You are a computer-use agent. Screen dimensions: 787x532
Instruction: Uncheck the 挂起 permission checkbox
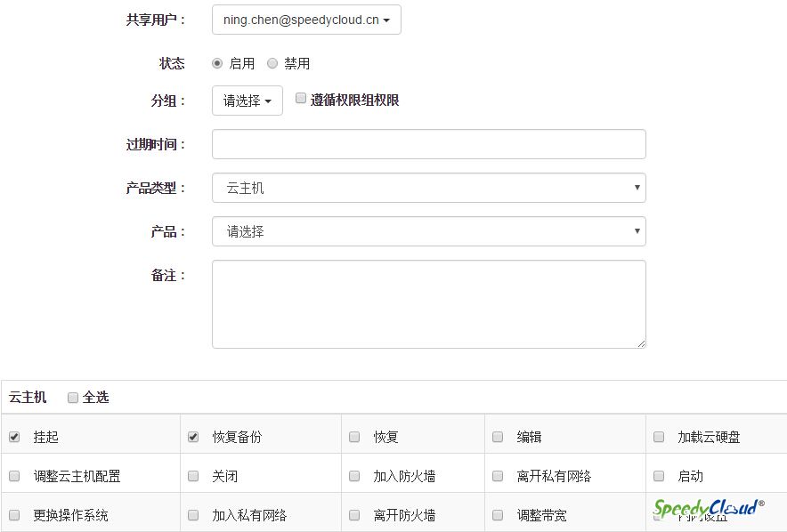(14, 437)
